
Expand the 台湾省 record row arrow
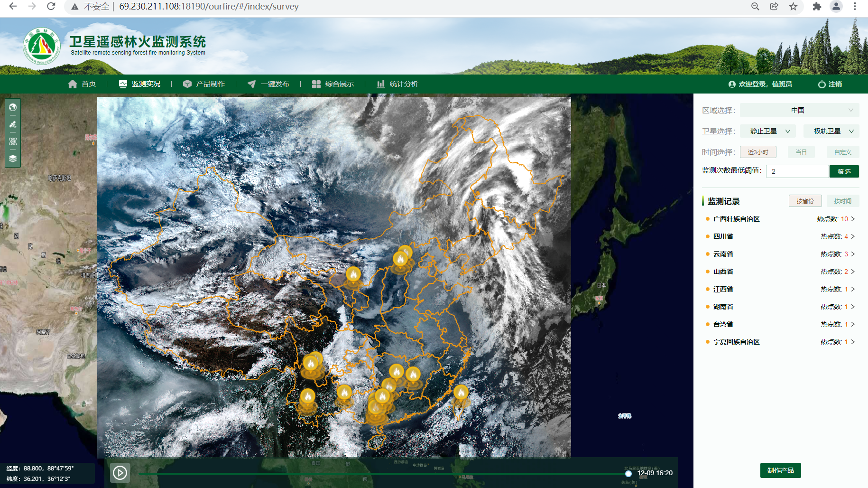tap(853, 324)
